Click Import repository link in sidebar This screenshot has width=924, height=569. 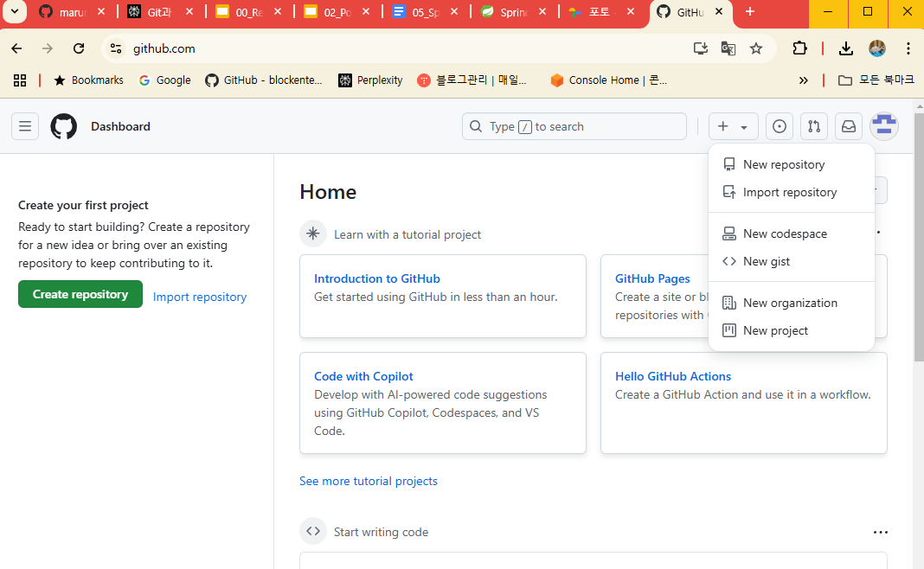[x=200, y=297]
